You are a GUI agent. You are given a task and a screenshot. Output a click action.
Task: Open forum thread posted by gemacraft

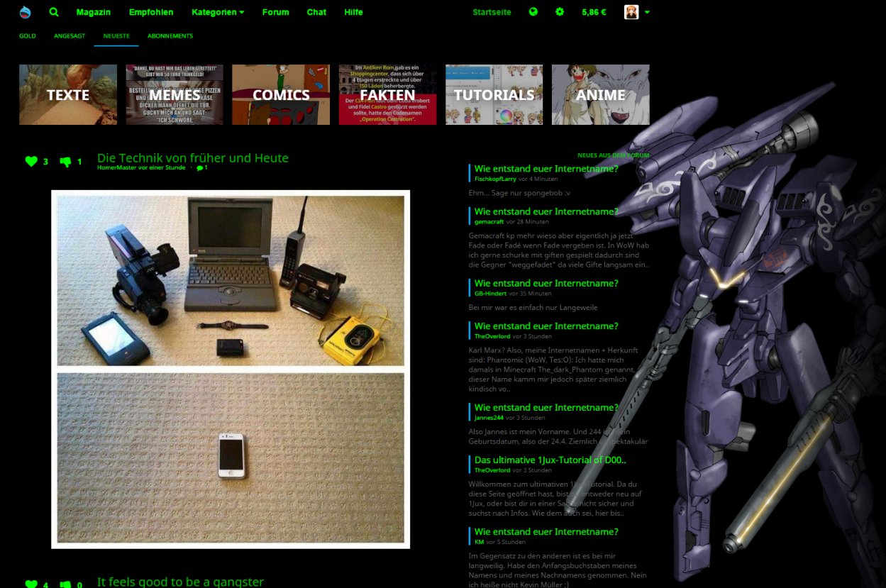click(546, 211)
